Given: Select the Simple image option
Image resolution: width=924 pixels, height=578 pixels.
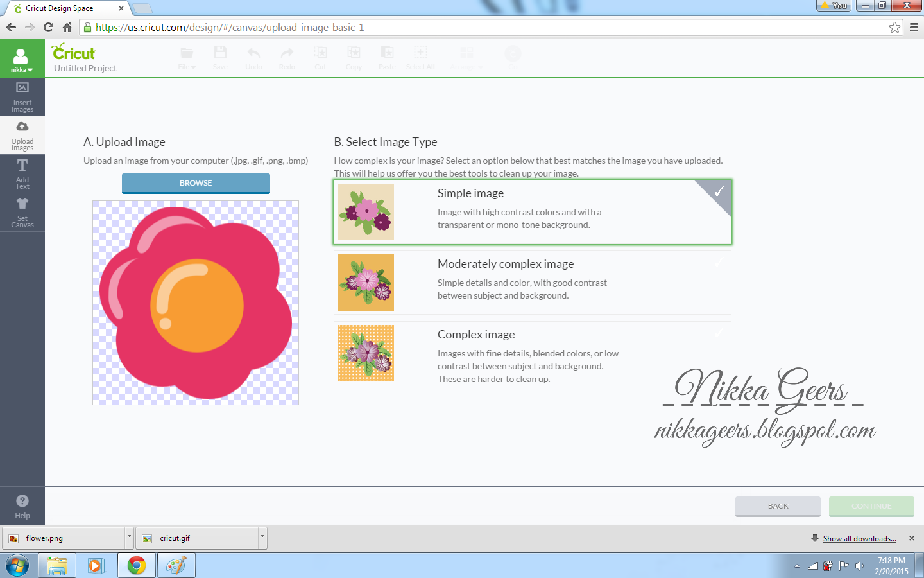Looking at the screenshot, I should [533, 212].
